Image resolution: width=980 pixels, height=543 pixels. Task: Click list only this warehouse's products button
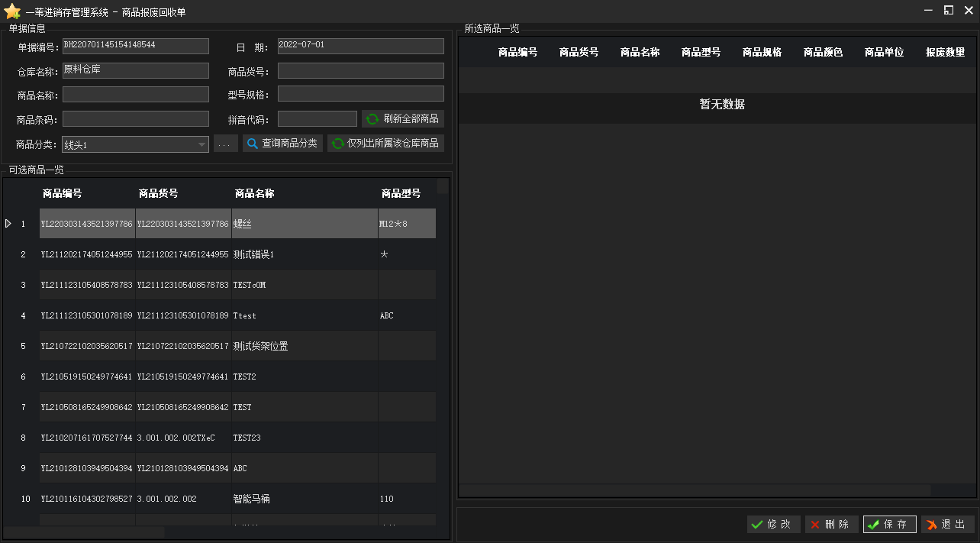[385, 144]
